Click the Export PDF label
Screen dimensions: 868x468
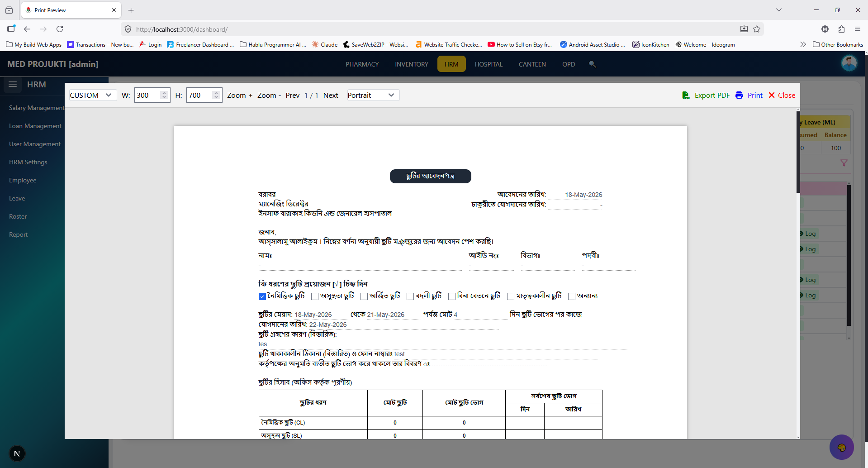click(712, 95)
